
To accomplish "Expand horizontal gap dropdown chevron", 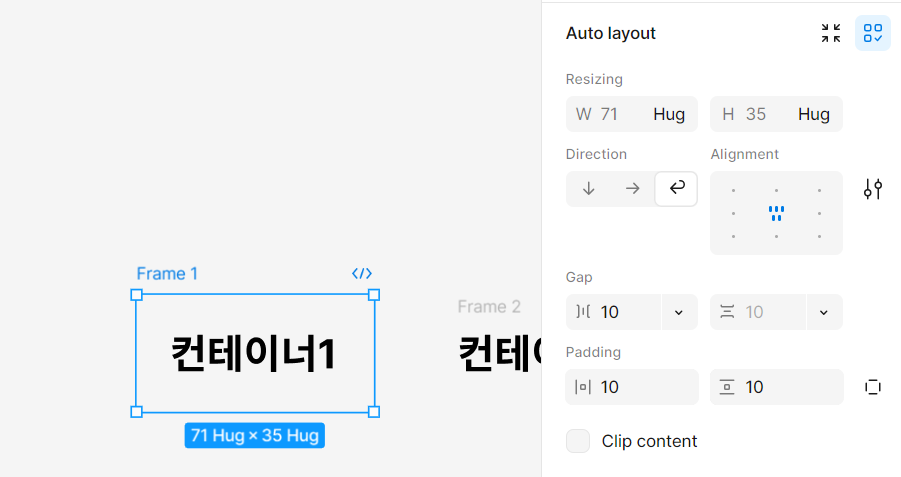I will tap(679, 312).
